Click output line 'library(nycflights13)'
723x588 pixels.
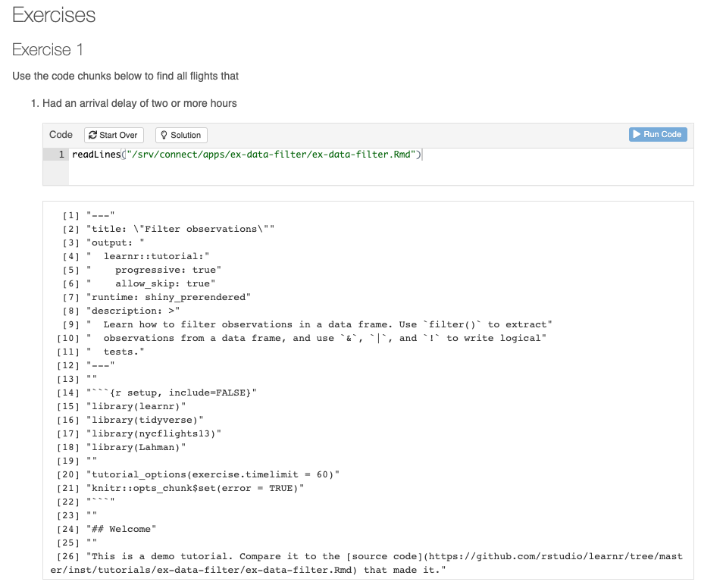click(x=154, y=433)
